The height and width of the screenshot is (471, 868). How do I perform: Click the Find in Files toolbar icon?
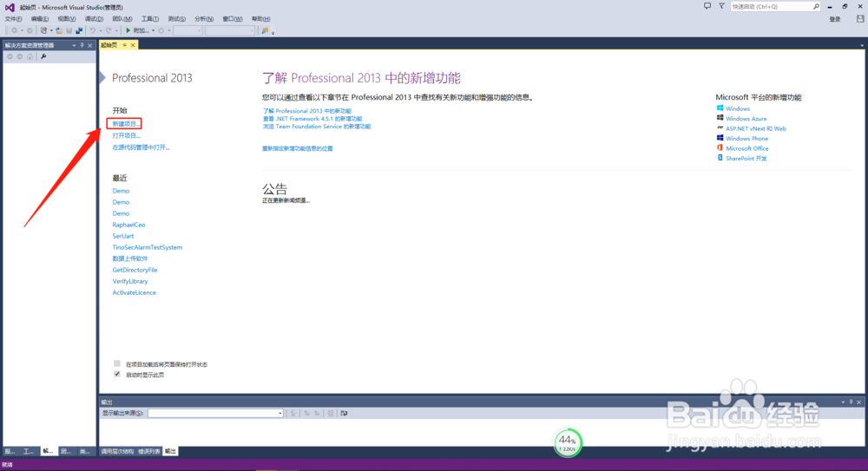pyautogui.click(x=265, y=30)
